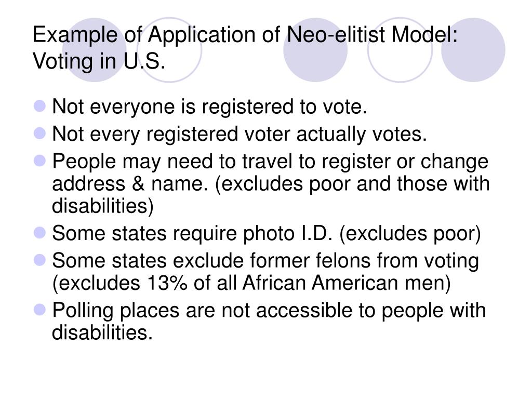Viewport: 532px width, 399px height.
Task: Click the 'Voting in U.S.' title line
Action: [99, 61]
